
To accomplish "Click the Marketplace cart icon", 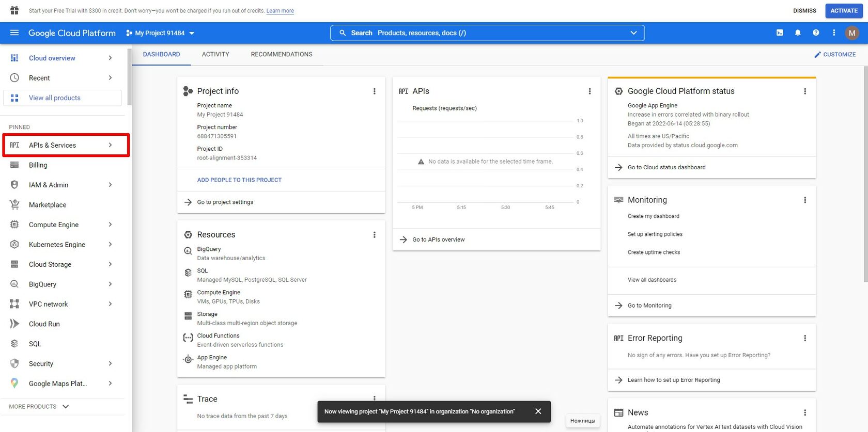I will [x=14, y=204].
